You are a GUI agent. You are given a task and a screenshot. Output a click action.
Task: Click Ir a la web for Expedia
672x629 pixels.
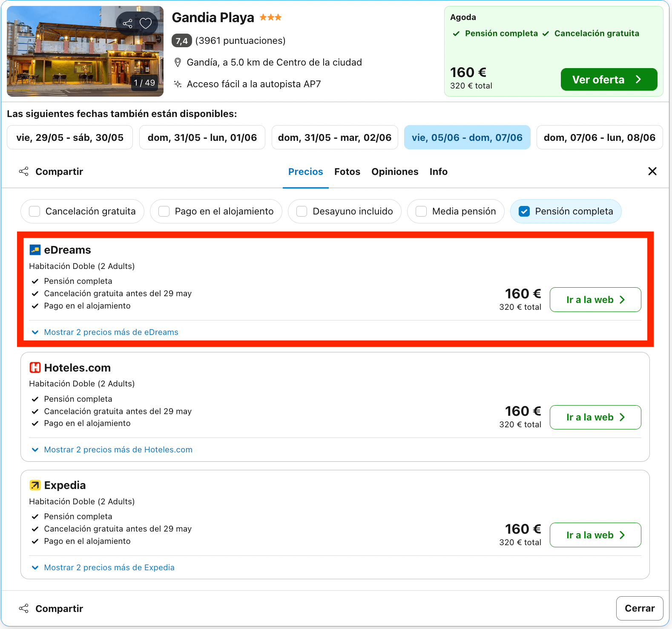[595, 535]
